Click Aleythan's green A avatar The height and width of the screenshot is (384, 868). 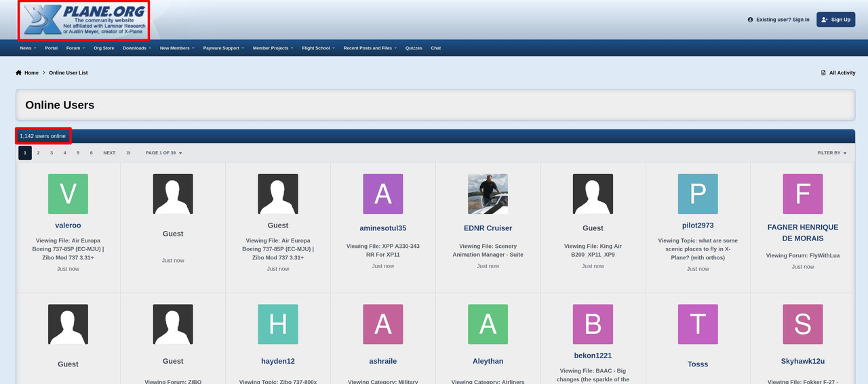pos(488,324)
